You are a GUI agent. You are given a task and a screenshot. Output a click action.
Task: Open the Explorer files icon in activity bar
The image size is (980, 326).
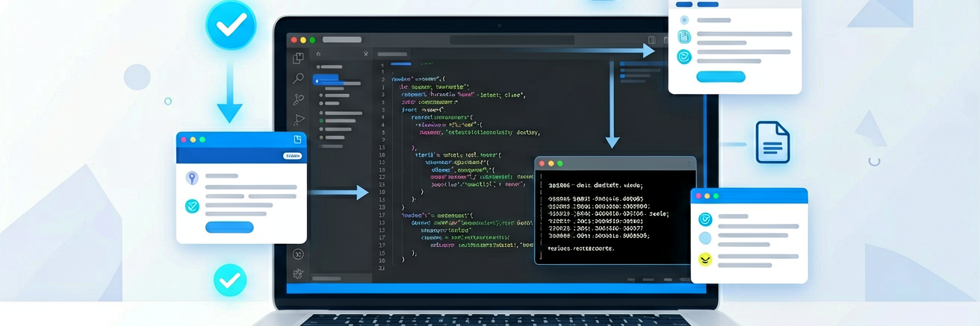tap(298, 58)
